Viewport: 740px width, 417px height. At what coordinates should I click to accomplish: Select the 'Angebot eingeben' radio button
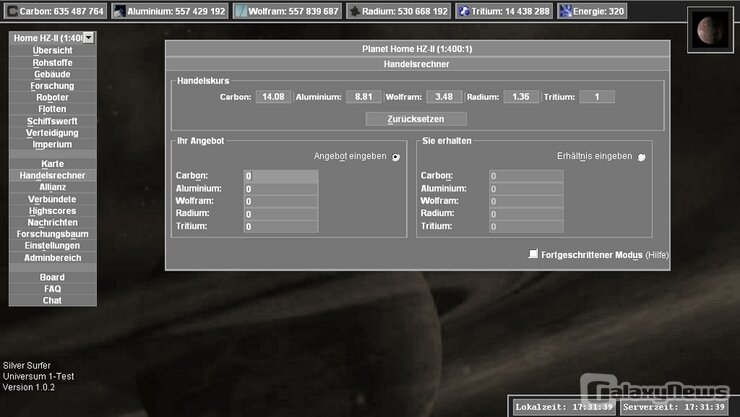pyautogui.click(x=396, y=157)
